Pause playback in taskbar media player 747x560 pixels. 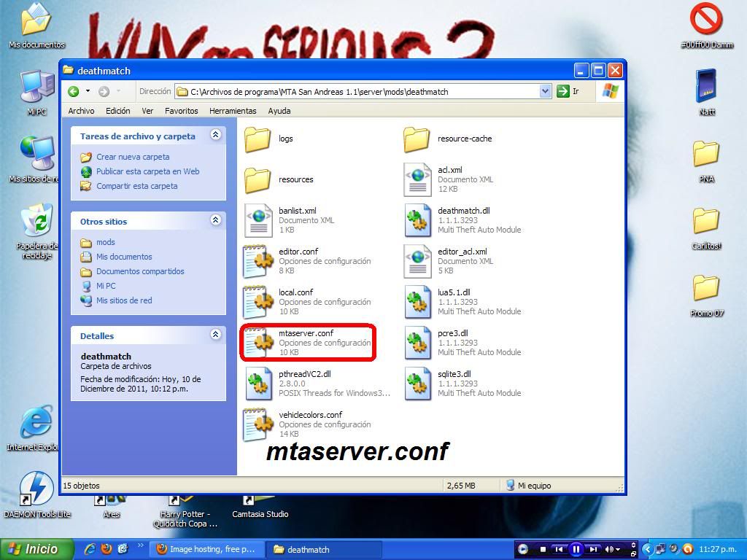point(576,550)
